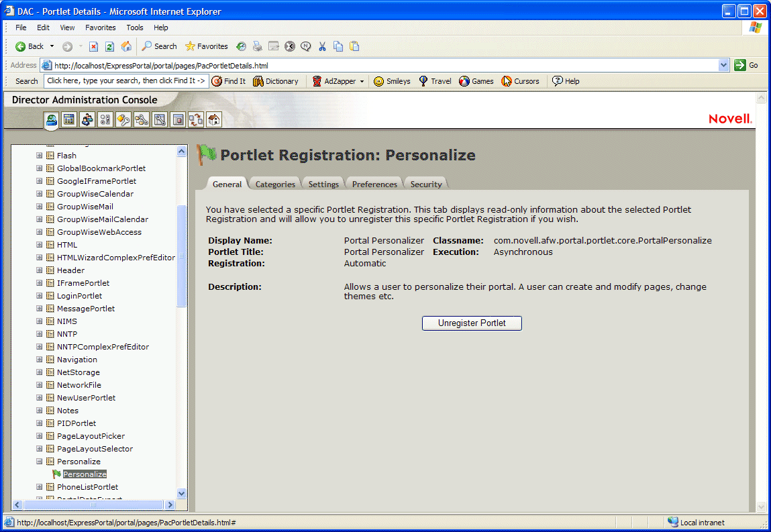Switch to the Settings tab
The height and width of the screenshot is (532, 771).
323,184
